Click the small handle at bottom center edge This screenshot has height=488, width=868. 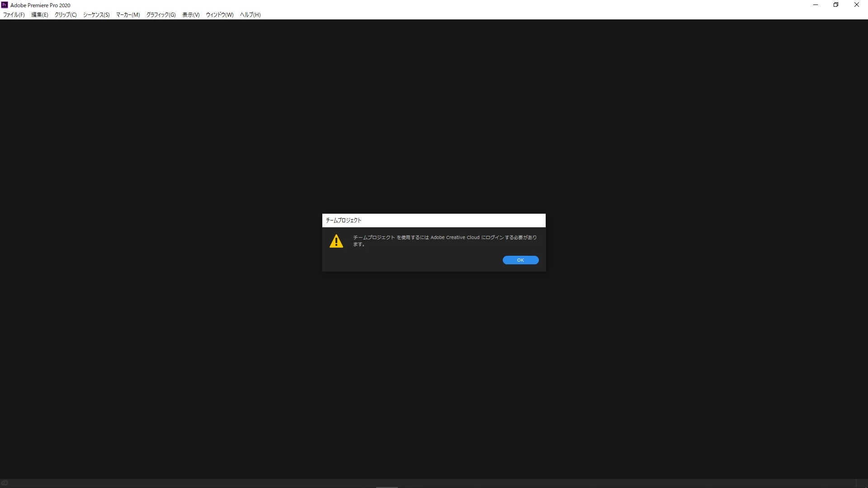387,487
